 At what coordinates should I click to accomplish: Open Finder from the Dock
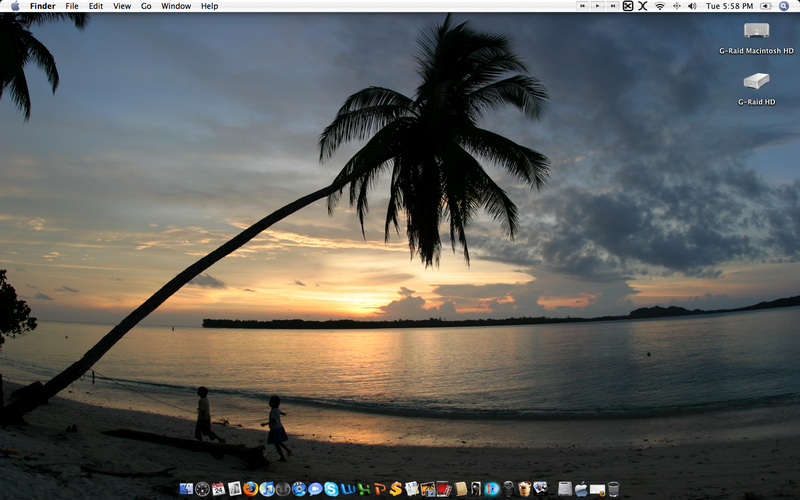pos(186,489)
